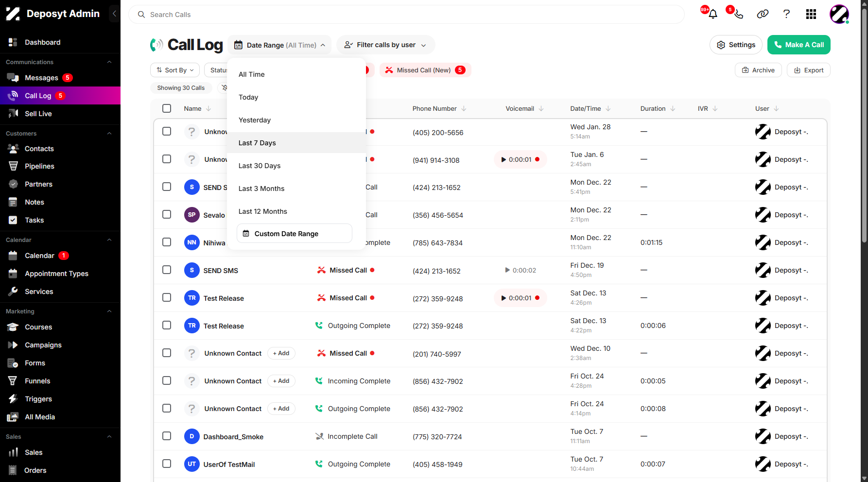Click the Search Calls input field

point(406,15)
